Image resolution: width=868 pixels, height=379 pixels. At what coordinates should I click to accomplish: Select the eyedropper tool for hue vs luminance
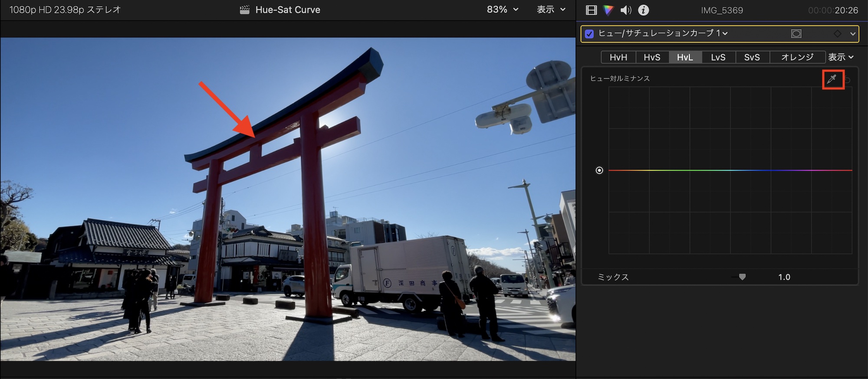(832, 79)
